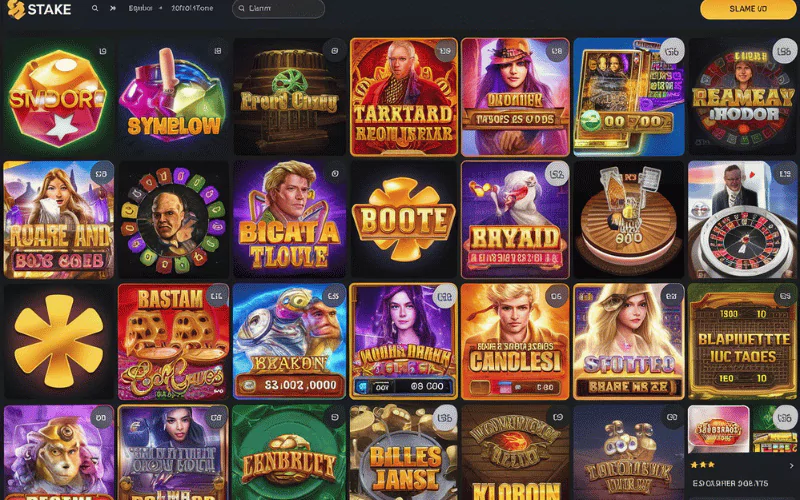The image size is (800, 500).
Task: Click the three-star rating row
Action: click(x=703, y=465)
